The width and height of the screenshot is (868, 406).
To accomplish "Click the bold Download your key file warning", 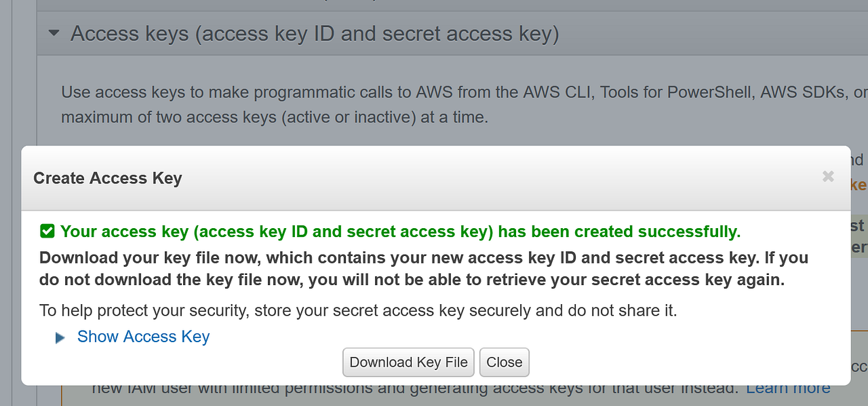I will point(423,269).
